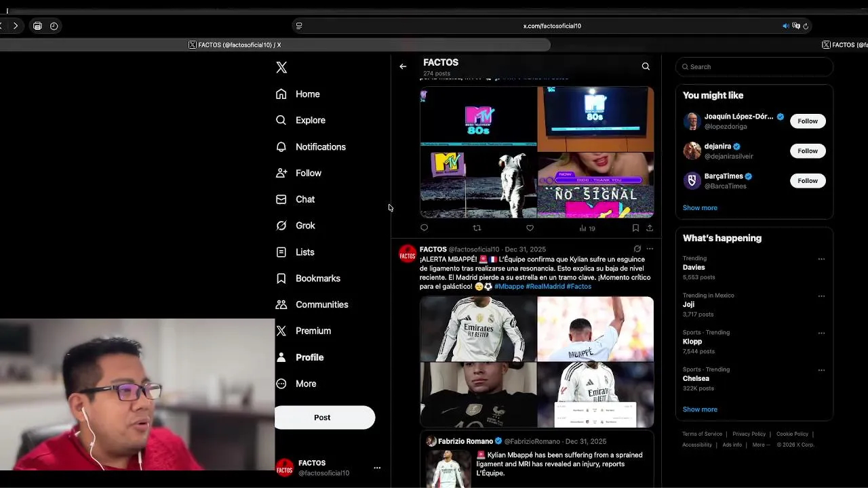Open the Davies trending topic

pos(754,268)
